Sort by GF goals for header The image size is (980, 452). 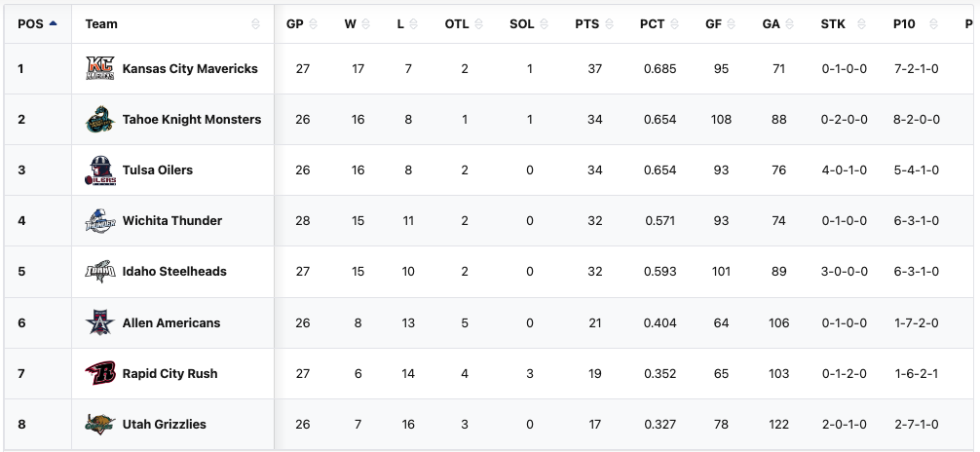pyautogui.click(x=713, y=23)
